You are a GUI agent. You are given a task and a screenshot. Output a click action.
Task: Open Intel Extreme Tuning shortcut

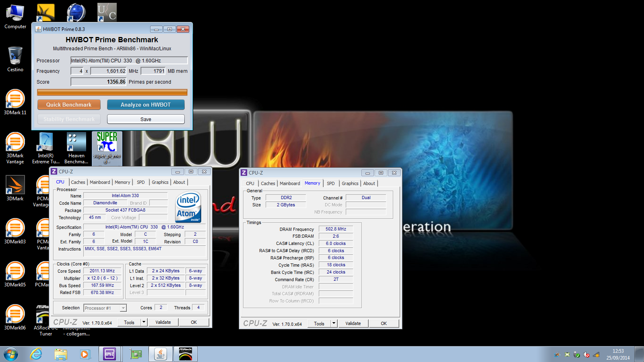[x=45, y=148]
